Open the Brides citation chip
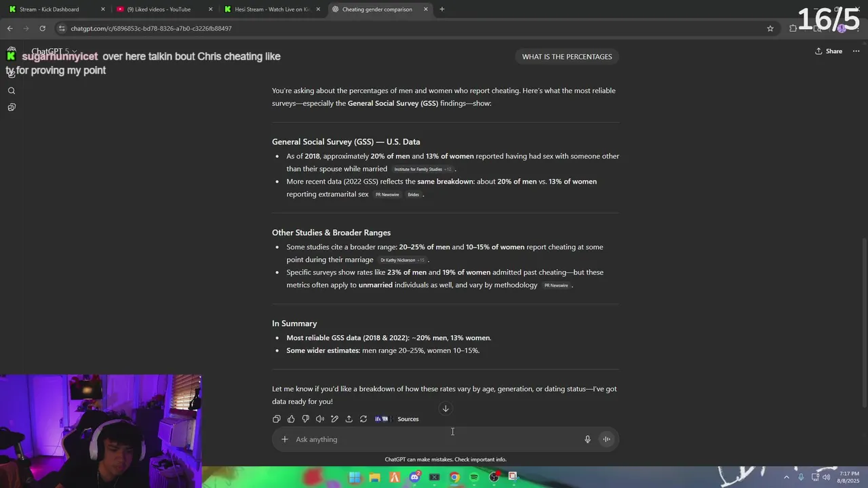 coord(414,195)
